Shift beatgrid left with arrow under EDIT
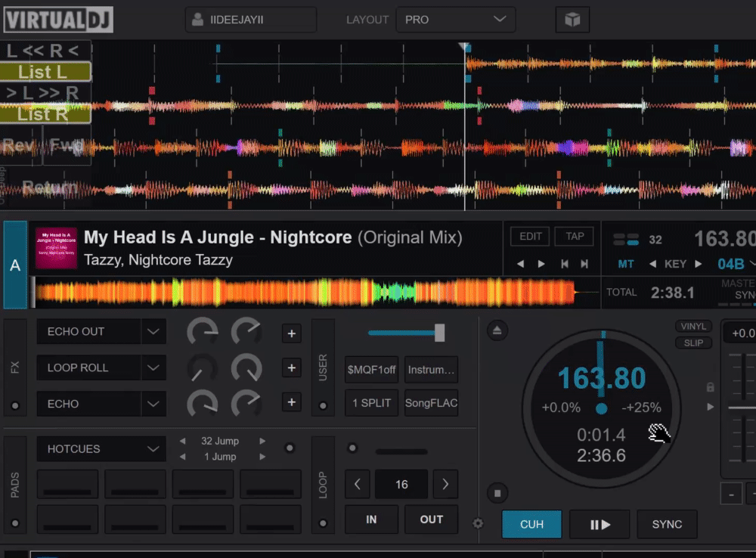Image resolution: width=756 pixels, height=558 pixels. [520, 264]
